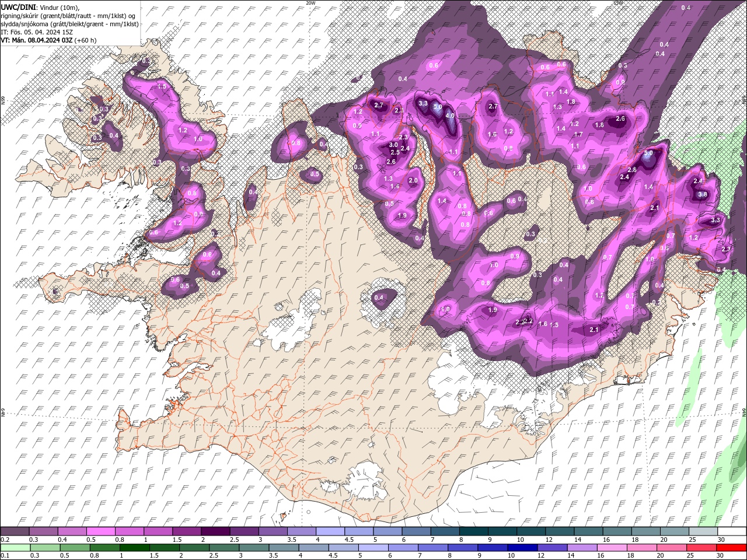
Task: Pick the dusky purple 0.2 swatch in the top legend row
Action: tap(15, 531)
